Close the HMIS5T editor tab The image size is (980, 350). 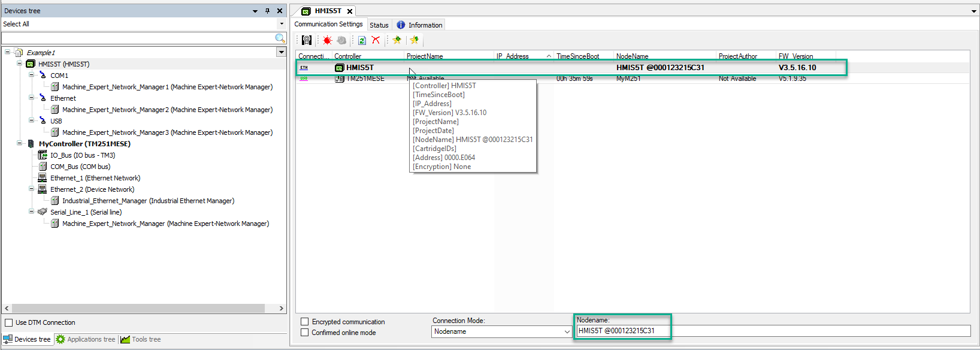350,11
